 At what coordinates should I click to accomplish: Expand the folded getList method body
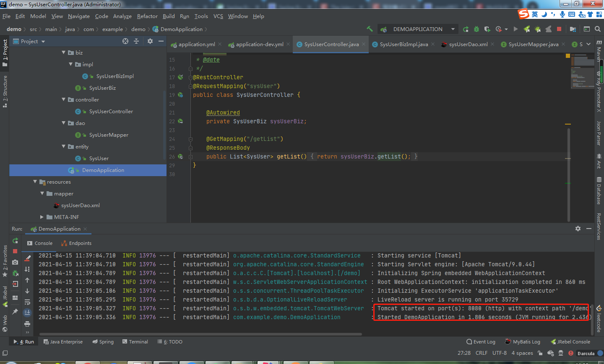[x=190, y=156]
